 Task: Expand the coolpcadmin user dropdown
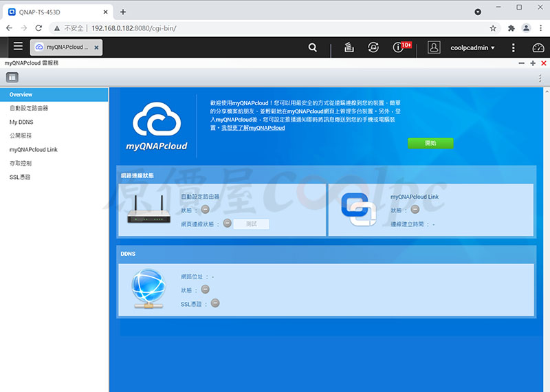click(472, 47)
